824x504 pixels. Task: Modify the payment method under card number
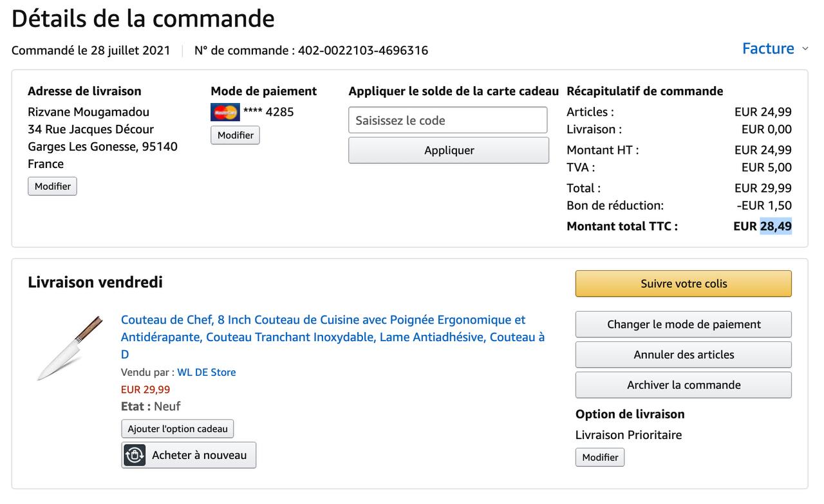235,135
